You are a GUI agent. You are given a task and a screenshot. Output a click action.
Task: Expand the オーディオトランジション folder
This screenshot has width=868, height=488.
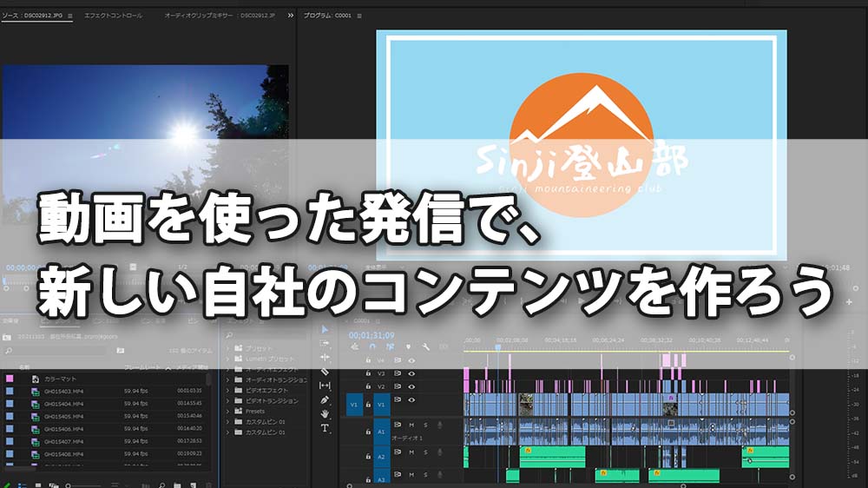tap(227, 380)
